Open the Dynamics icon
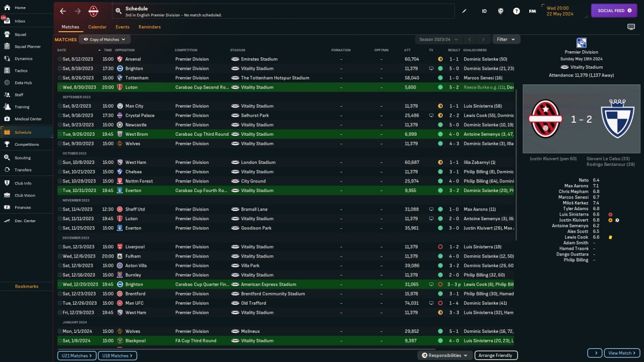 click(7, 59)
